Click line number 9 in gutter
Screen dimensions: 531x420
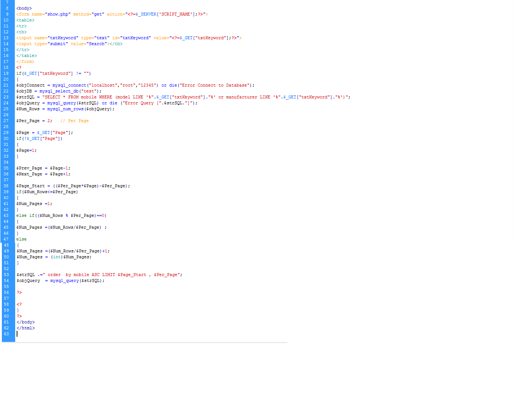pos(7,14)
